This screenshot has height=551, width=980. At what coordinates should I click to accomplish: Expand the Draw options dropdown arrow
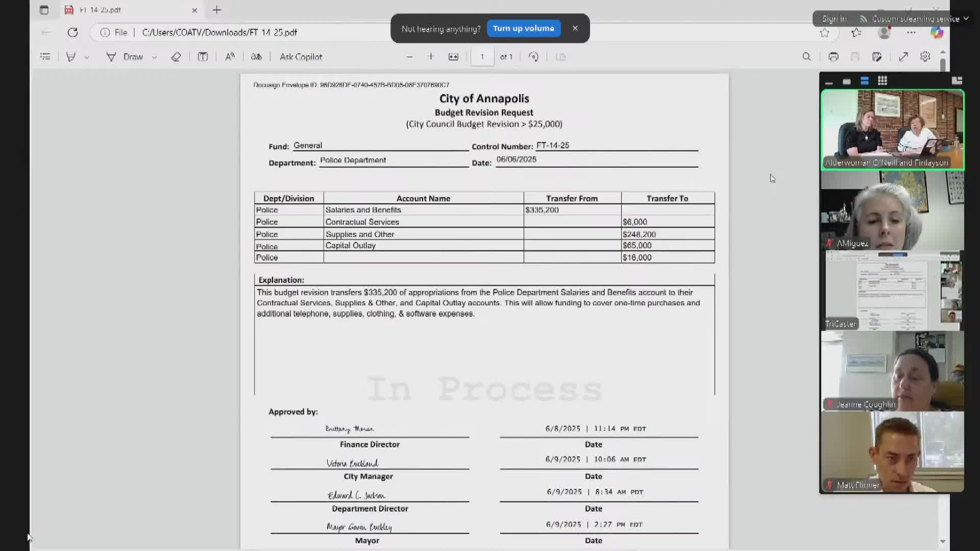[x=154, y=57]
